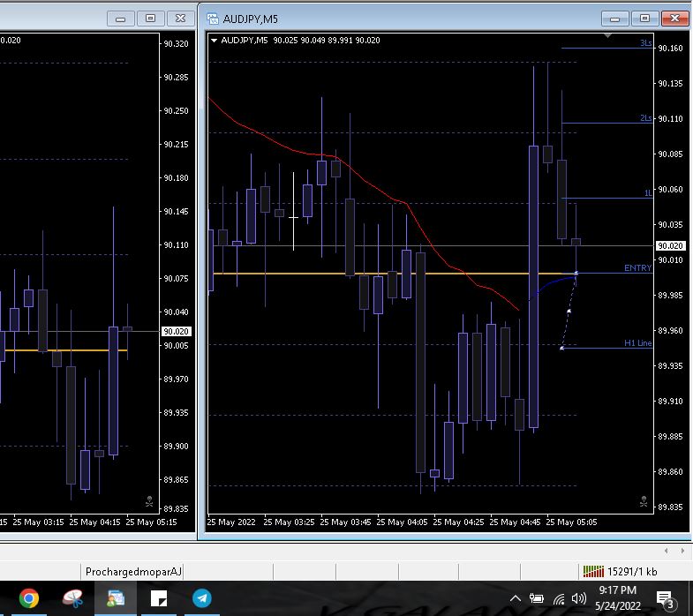Click the 3Ls level line label
The height and width of the screenshot is (616, 693).
tap(645, 43)
